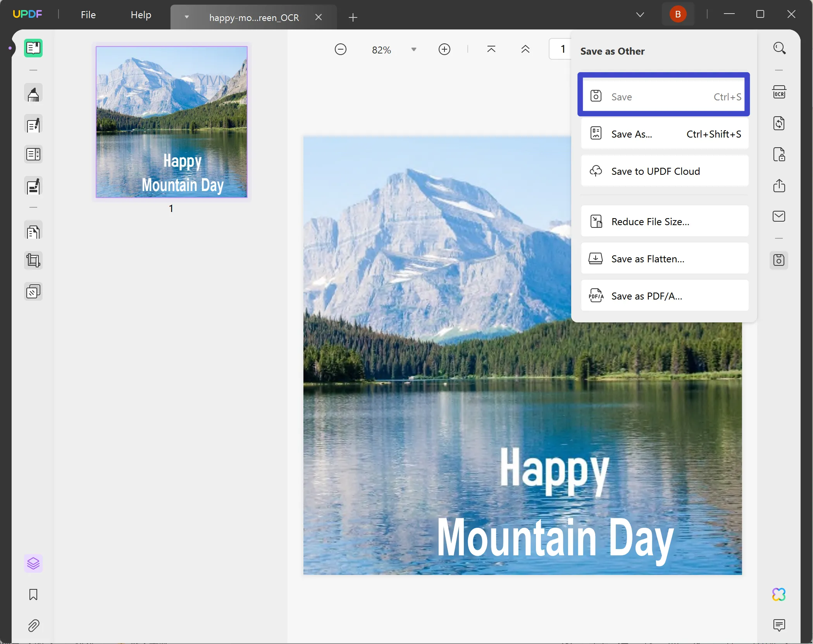Viewport: 813px width, 644px height.
Task: Select the Save to Device icon
Action: (x=779, y=260)
